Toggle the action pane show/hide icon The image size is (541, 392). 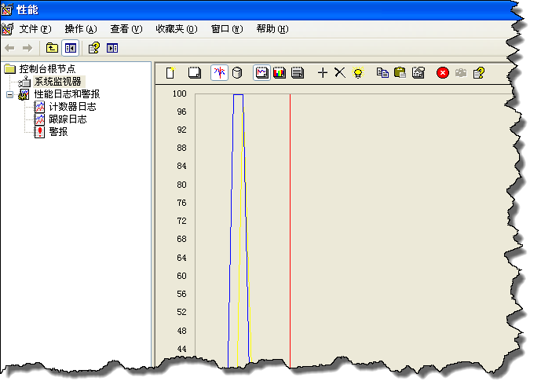(x=112, y=48)
